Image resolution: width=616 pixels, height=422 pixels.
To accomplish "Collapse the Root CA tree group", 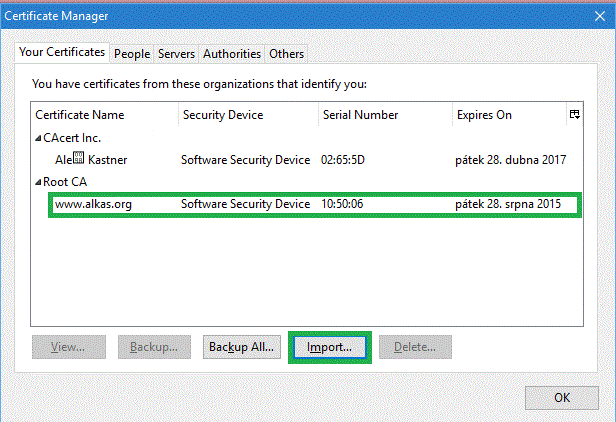I will pos(39,182).
